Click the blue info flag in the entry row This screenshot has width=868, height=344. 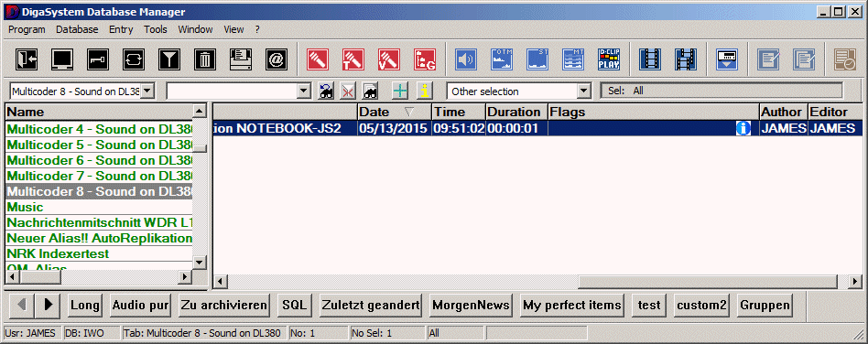743,128
